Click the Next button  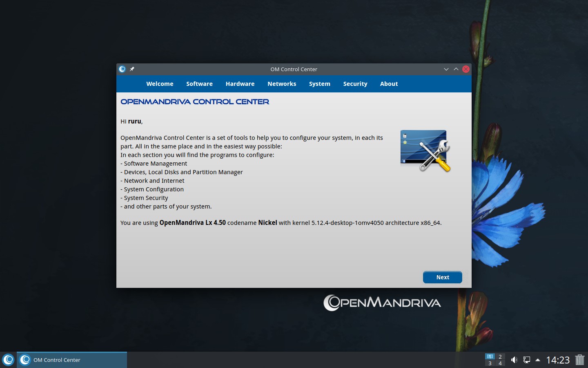[x=443, y=277]
